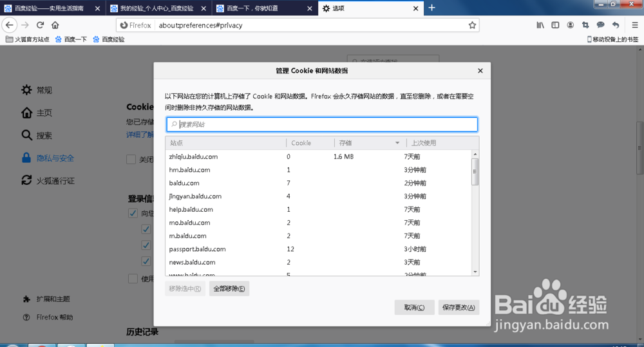Screen dimensions: 644x347
Task: Close the 我的经验 tab
Action: 204,8
